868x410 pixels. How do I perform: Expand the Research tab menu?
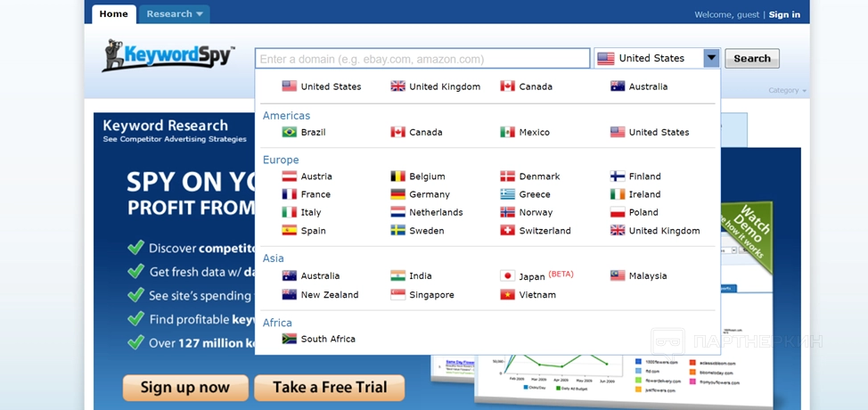pyautogui.click(x=175, y=14)
